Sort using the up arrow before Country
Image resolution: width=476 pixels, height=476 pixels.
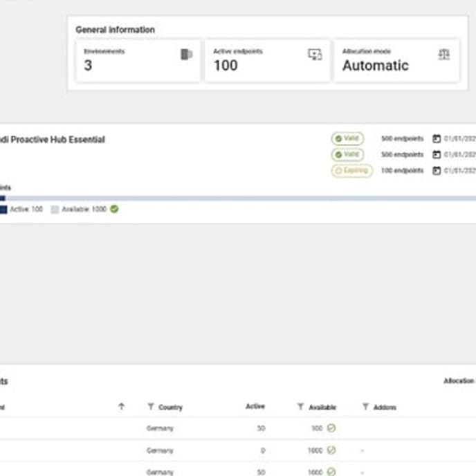pyautogui.click(x=121, y=406)
